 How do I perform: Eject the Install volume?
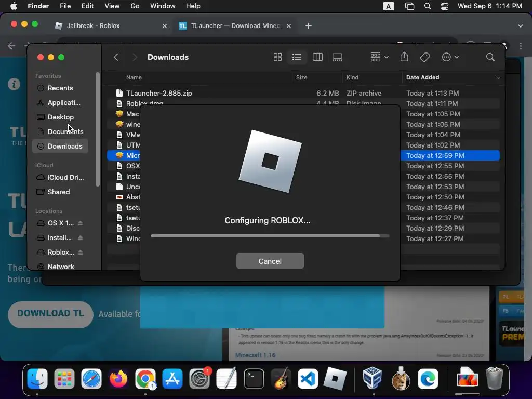(x=80, y=238)
